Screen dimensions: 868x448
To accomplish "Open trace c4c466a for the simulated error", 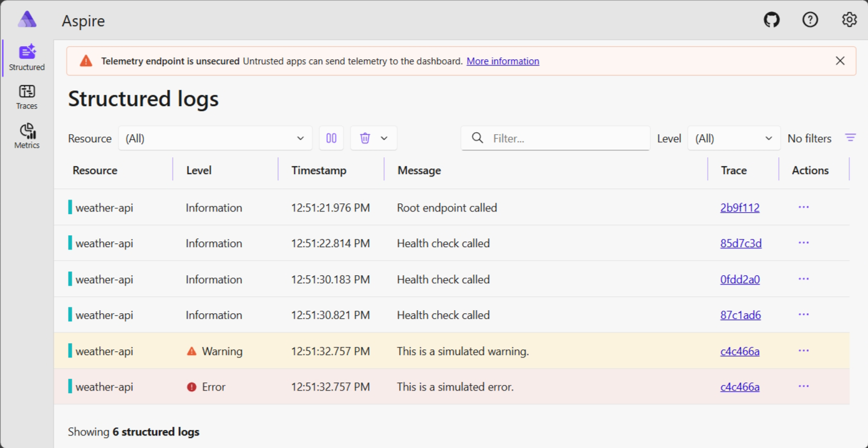I will point(740,387).
